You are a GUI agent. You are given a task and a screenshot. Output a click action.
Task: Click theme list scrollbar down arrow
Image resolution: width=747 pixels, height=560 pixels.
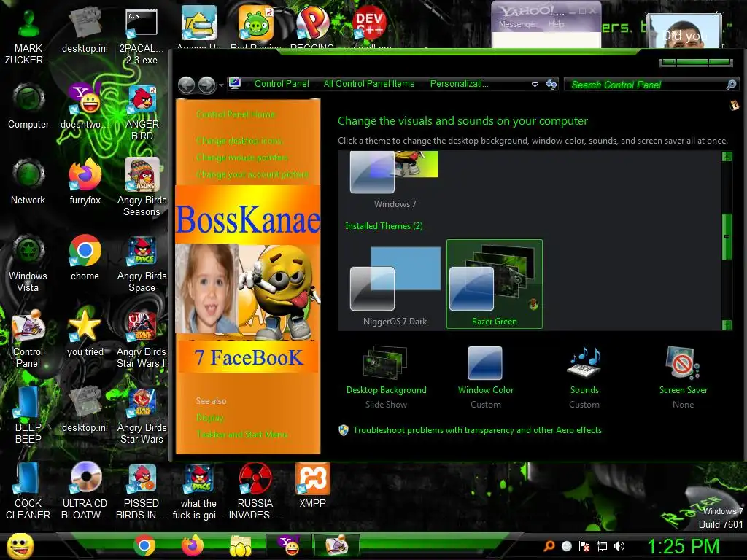click(x=727, y=324)
